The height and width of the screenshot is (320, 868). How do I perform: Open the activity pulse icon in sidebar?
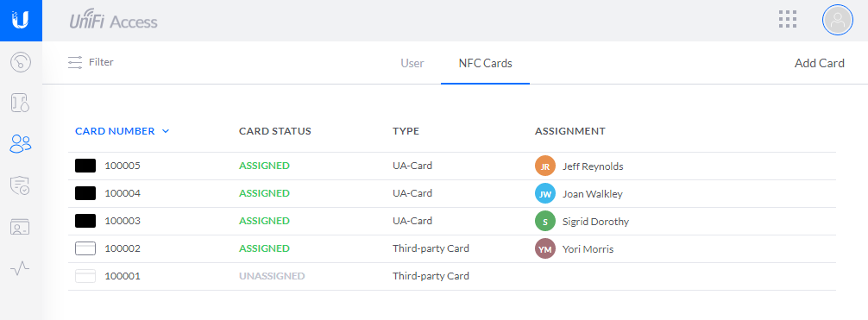pos(21,268)
